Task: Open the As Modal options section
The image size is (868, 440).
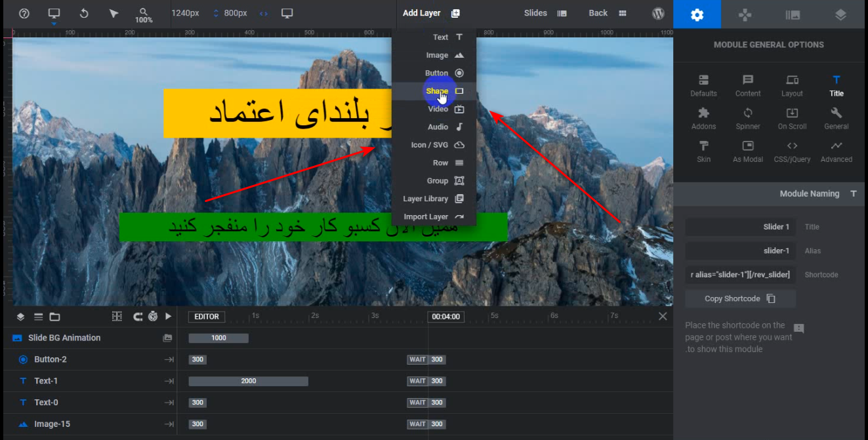Action: coord(748,151)
